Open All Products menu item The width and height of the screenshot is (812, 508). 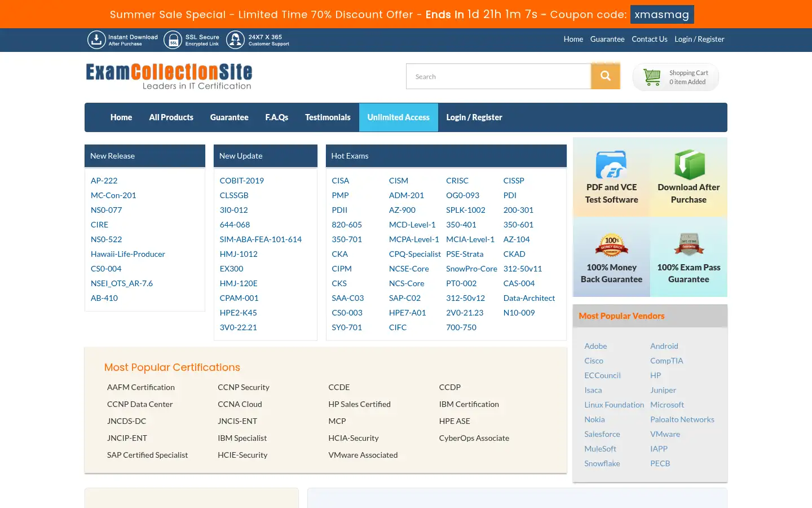click(171, 117)
